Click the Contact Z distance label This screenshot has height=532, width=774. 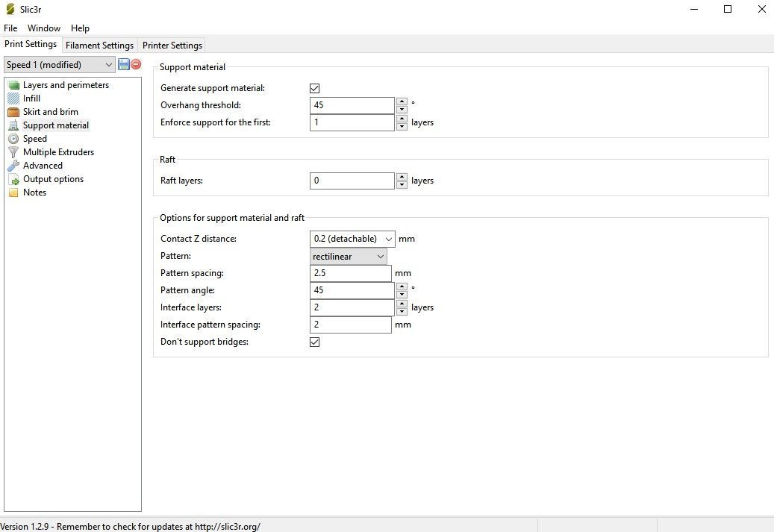(199, 239)
